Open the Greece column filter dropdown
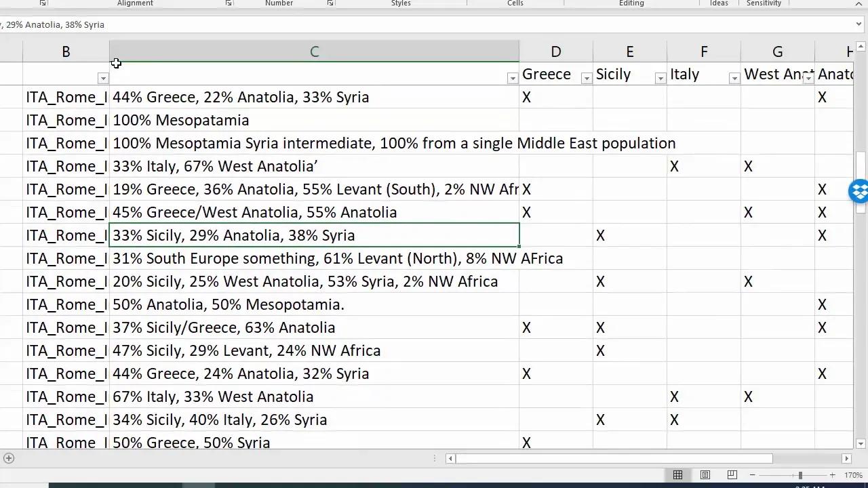The height and width of the screenshot is (488, 868). tap(587, 79)
